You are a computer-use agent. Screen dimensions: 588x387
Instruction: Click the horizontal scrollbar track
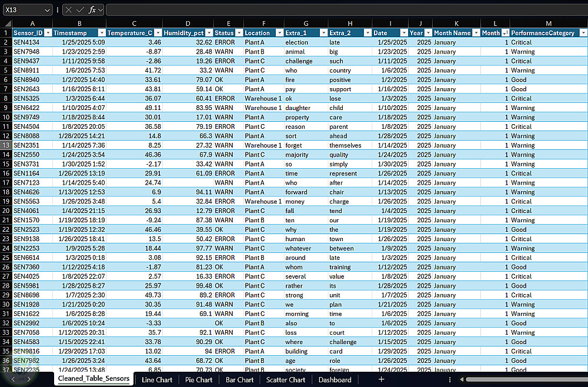527,379
